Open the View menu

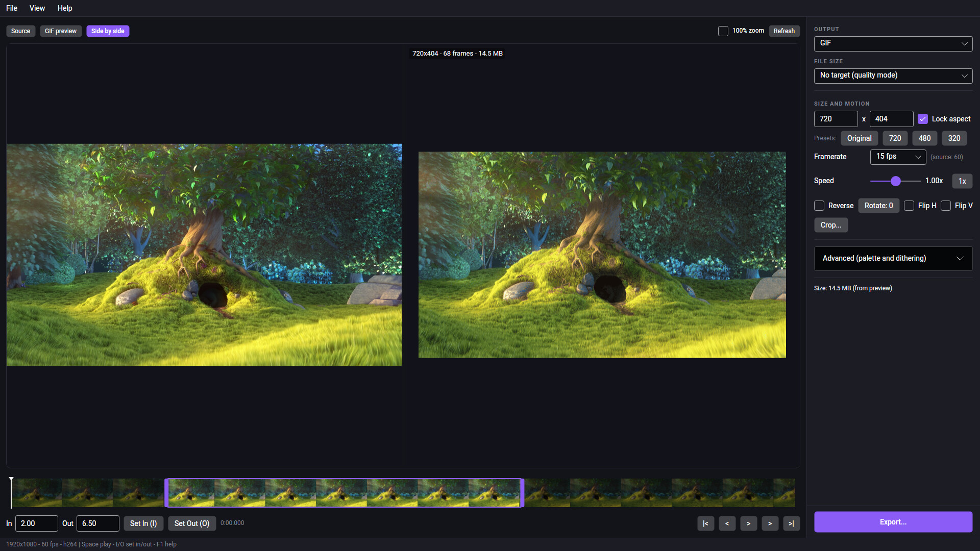(x=37, y=8)
